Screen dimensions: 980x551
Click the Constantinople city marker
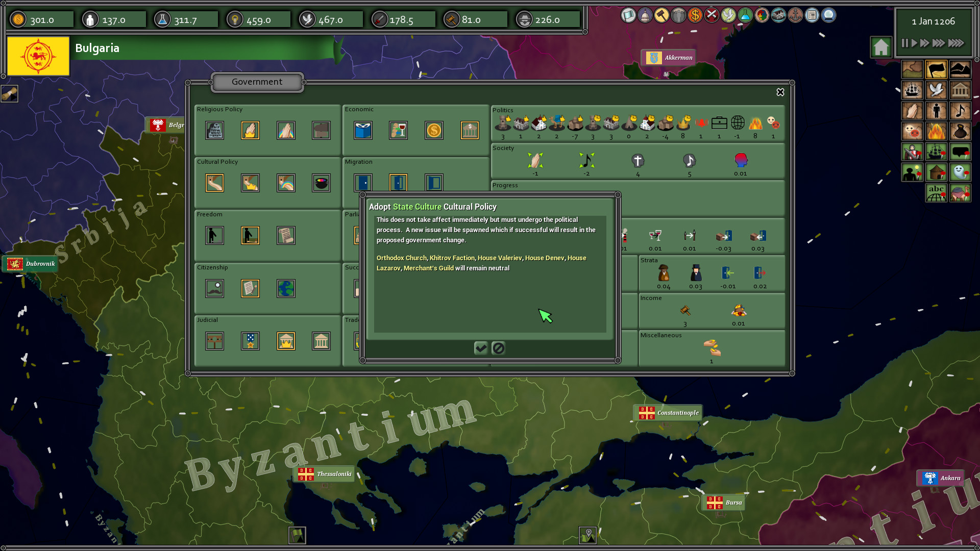click(x=667, y=413)
